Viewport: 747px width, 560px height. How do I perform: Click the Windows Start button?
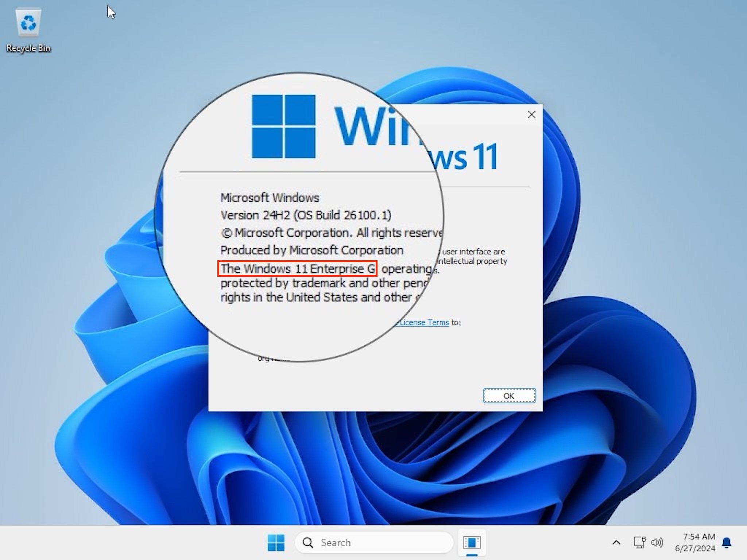pos(276,542)
